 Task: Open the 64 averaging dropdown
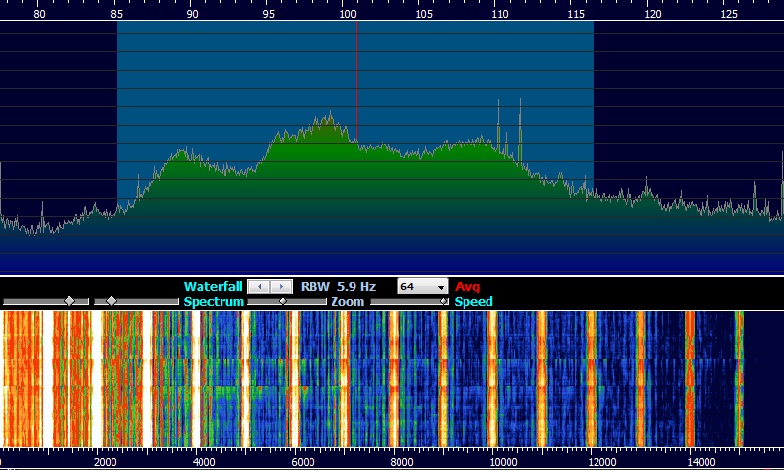(x=422, y=287)
